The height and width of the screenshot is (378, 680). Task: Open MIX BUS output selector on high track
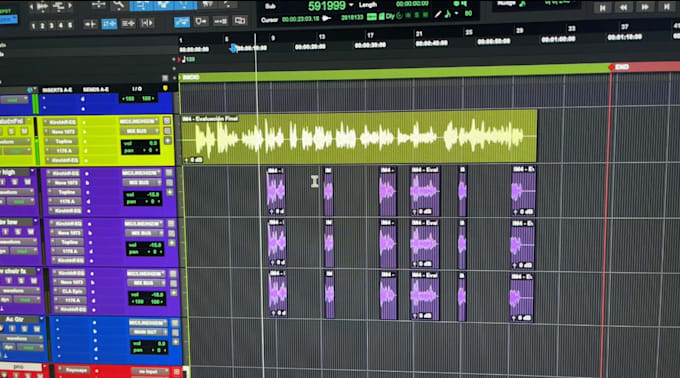pyautogui.click(x=141, y=182)
